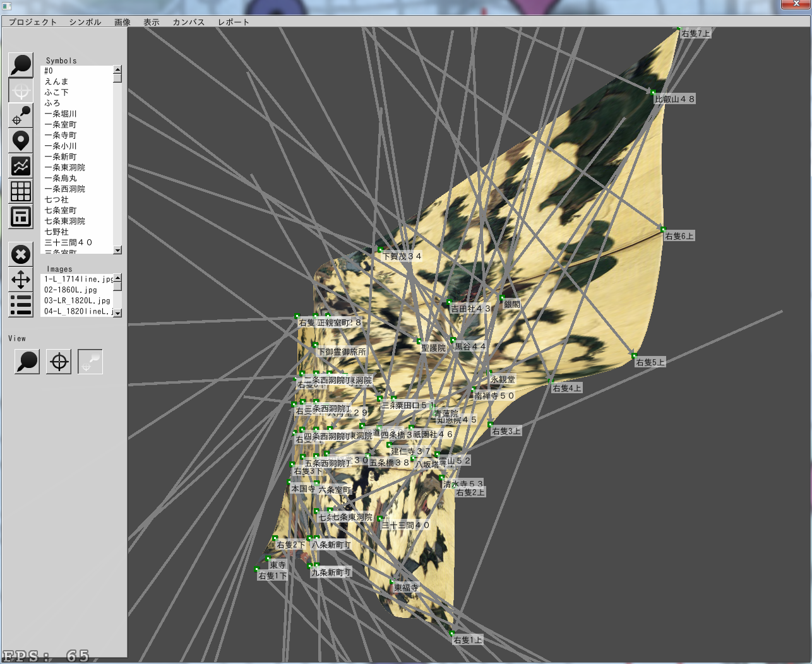Click the '下賀茂３４' map label
The height and width of the screenshot is (664, 812).
(402, 256)
